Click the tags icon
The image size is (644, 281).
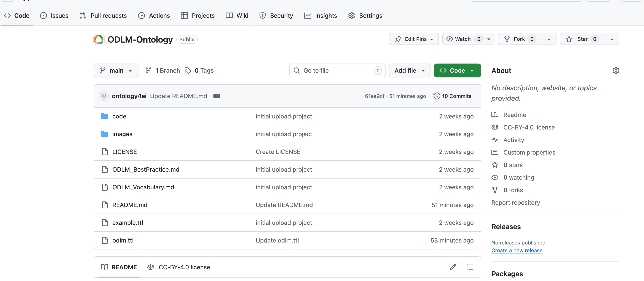pos(188,70)
